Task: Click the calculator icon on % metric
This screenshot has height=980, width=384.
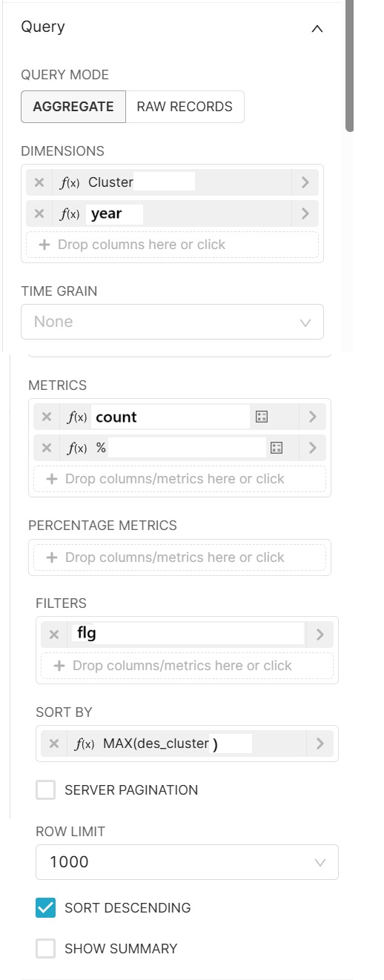Action: (277, 448)
